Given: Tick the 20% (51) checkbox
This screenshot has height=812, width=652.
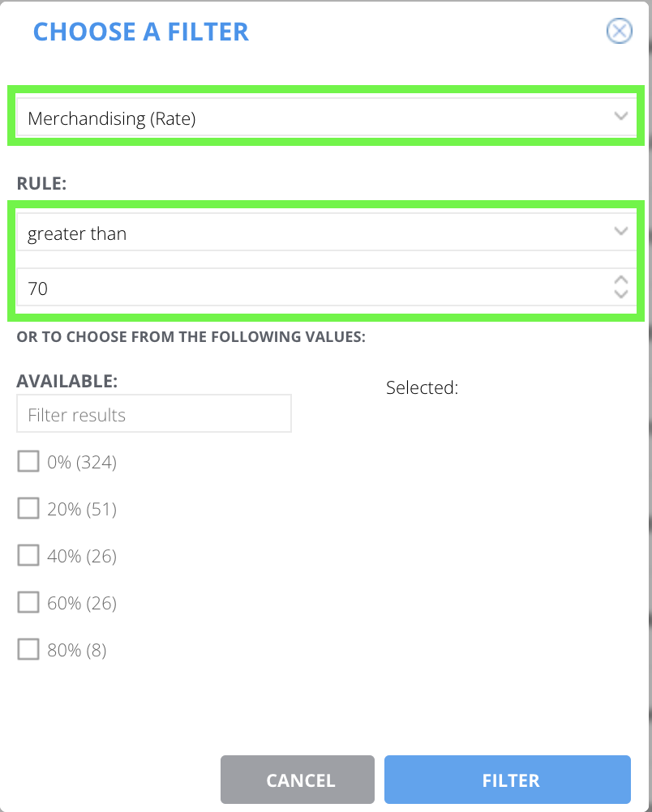Looking at the screenshot, I should tap(28, 509).
